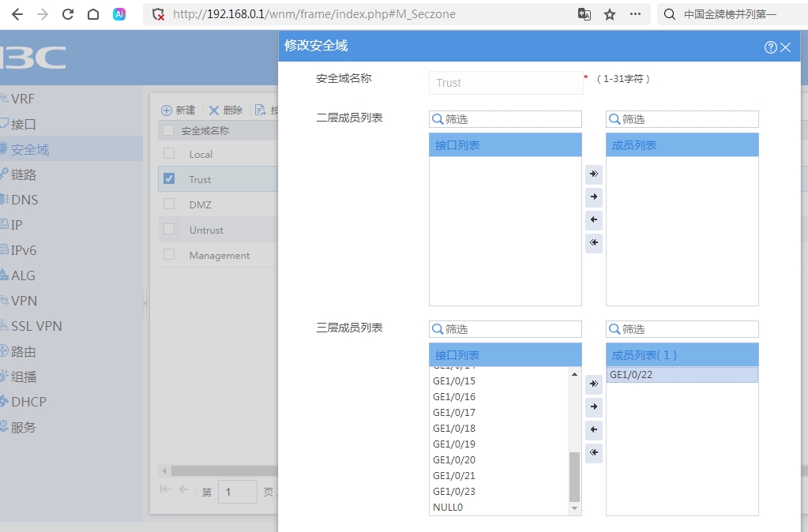Add all layer-3 interfaces to member list
808x532 pixels.
point(594,384)
